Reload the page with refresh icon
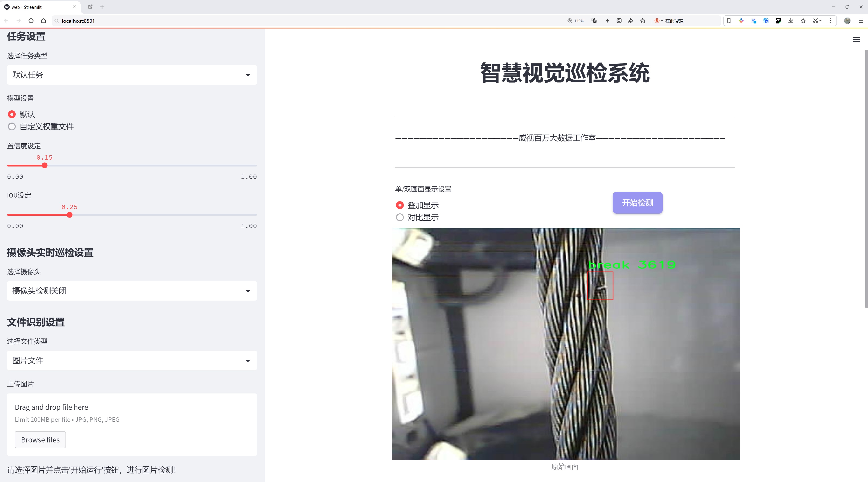868x482 pixels. tap(31, 21)
